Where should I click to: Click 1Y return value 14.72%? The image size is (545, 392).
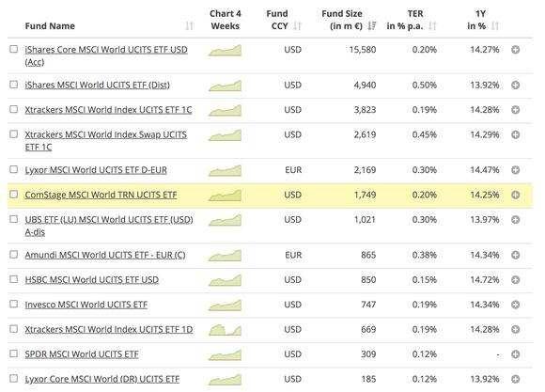coord(485,279)
